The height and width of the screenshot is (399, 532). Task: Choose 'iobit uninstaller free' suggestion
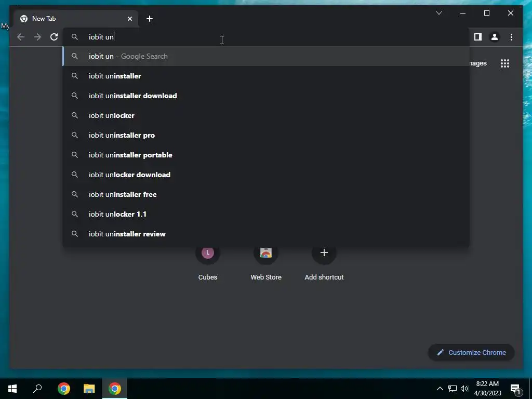click(267, 194)
